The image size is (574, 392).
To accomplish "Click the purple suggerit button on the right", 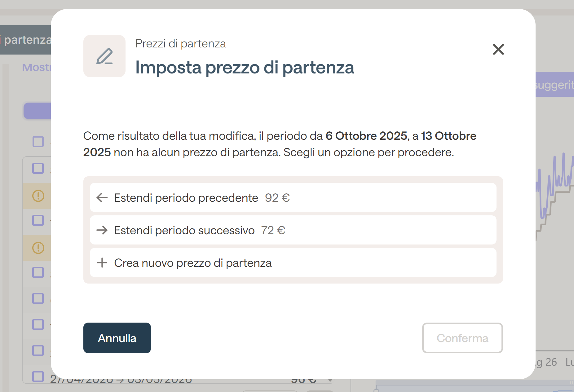I will pos(554,84).
